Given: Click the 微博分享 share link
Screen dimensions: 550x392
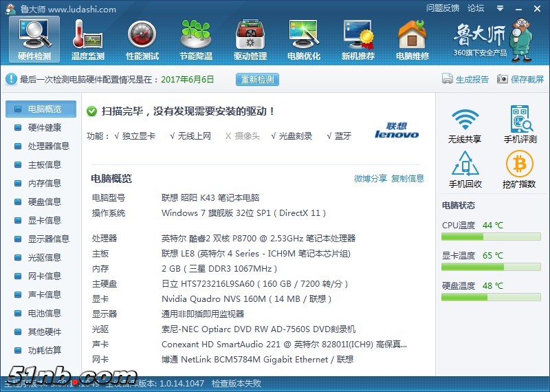Looking at the screenshot, I should 371,179.
